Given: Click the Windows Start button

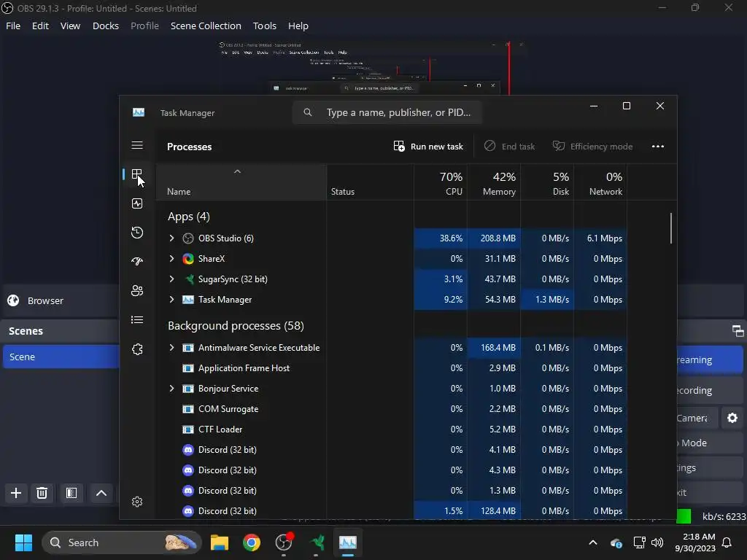Looking at the screenshot, I should (x=23, y=542).
